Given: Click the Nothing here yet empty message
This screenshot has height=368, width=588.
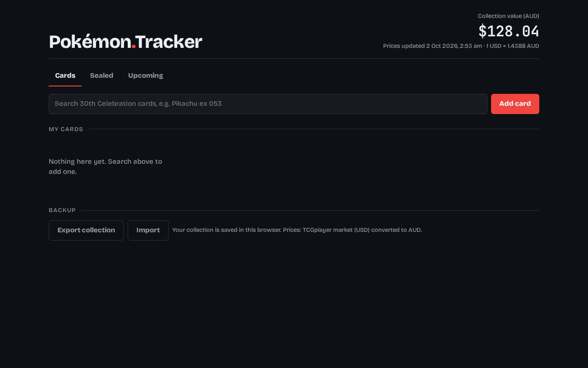Looking at the screenshot, I should tap(105, 167).
